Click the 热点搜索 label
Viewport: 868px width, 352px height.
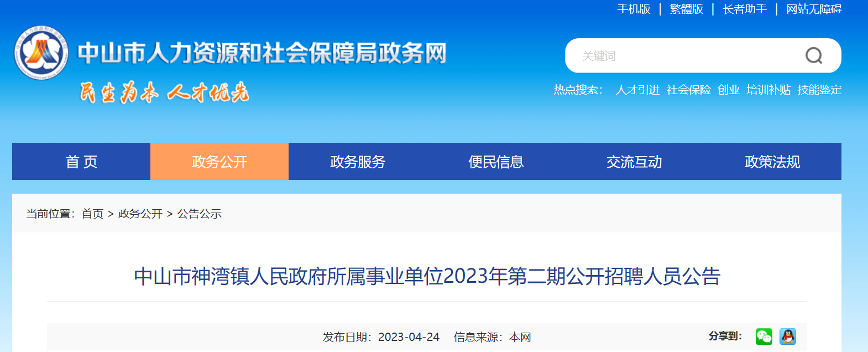click(x=578, y=90)
